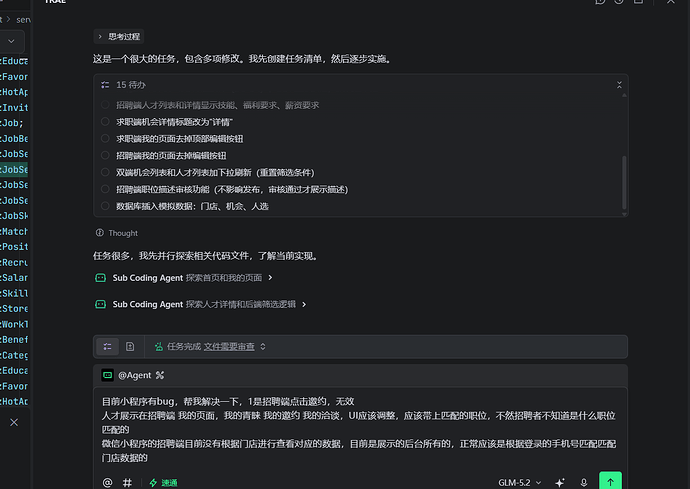Screen dimensions: 690x489
Task: Select the Posit row in left panel
Action: [x=14, y=246]
